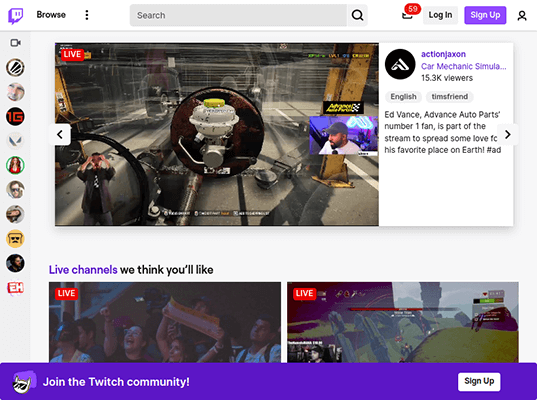537x400 pixels.
Task: Open the actionjaxon channel link
Action: point(443,54)
